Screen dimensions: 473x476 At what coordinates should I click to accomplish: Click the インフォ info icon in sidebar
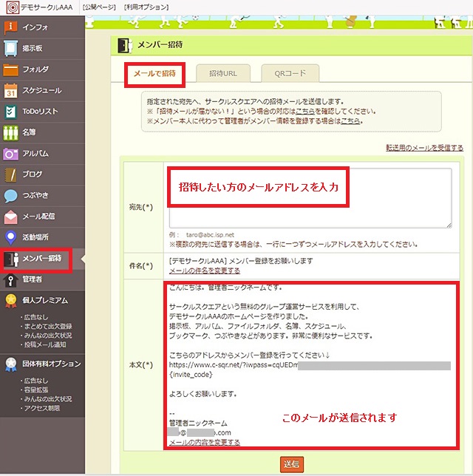(x=10, y=27)
